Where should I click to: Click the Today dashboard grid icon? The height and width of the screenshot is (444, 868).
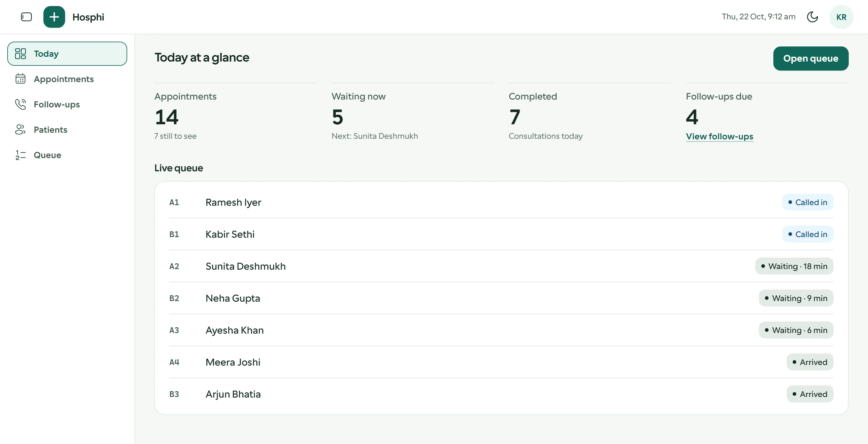20,54
